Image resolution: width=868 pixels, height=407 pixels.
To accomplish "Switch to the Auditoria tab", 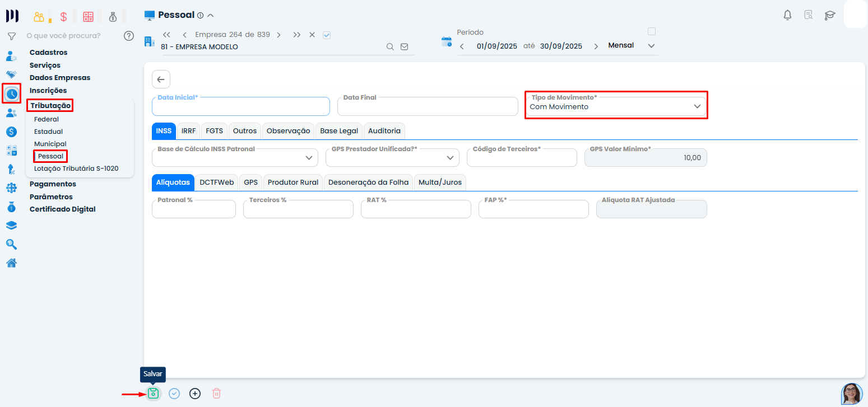I will pos(384,131).
